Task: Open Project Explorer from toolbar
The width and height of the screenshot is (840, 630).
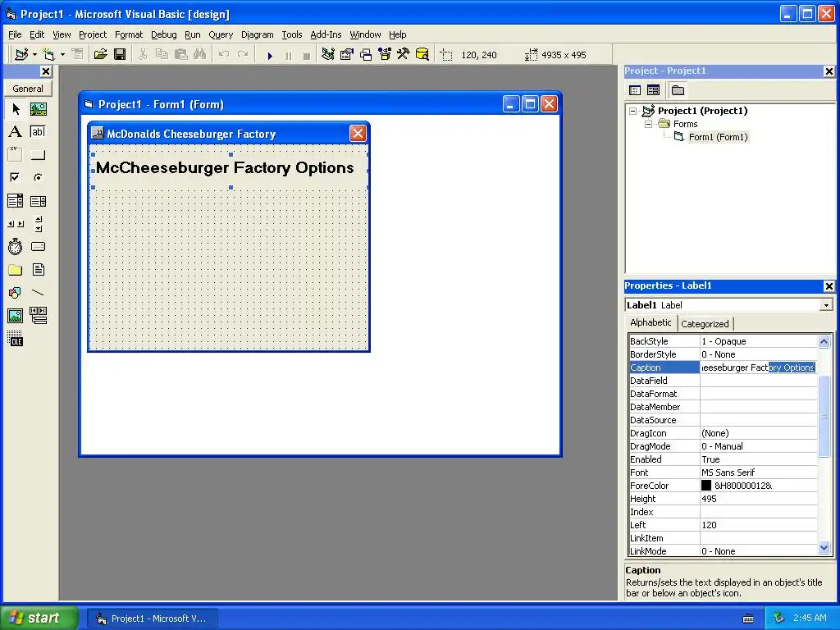Action: click(328, 54)
